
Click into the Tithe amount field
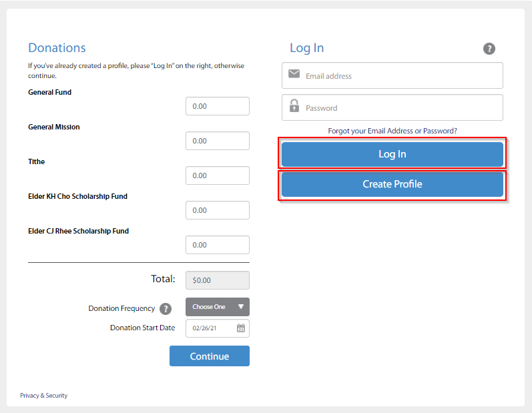(217, 175)
